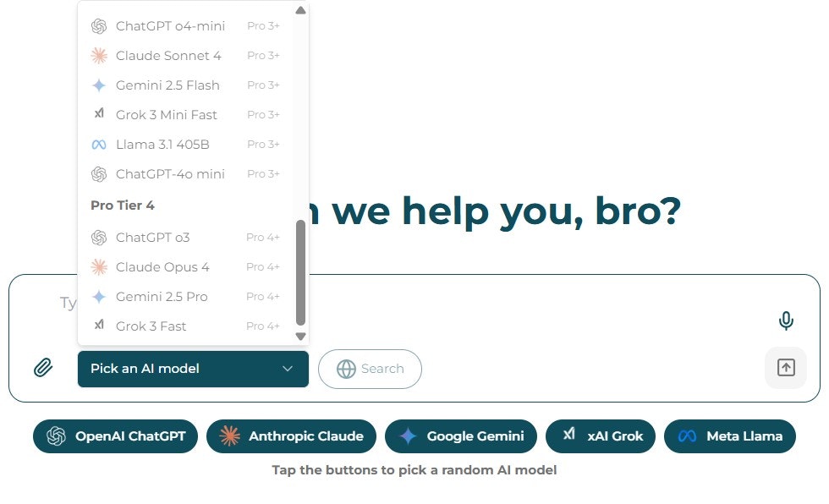Choose Llama 3.1 405B model entry
The width and height of the screenshot is (829, 504).
coord(185,145)
